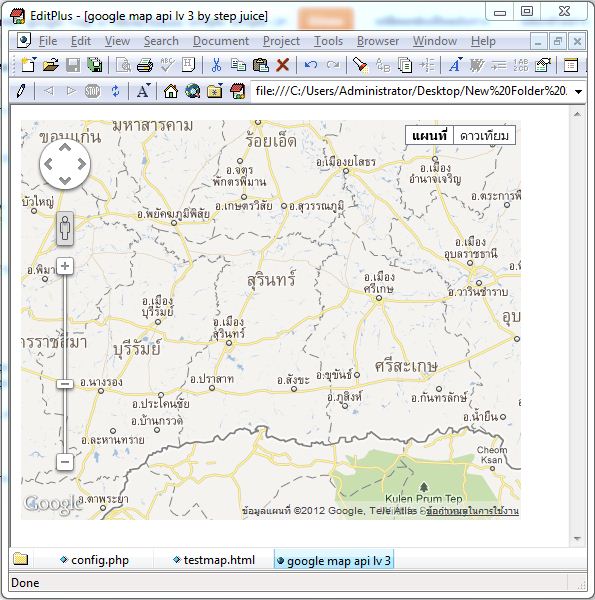Click the Redo arrow icon
Image resolution: width=595 pixels, height=600 pixels.
(x=333, y=65)
